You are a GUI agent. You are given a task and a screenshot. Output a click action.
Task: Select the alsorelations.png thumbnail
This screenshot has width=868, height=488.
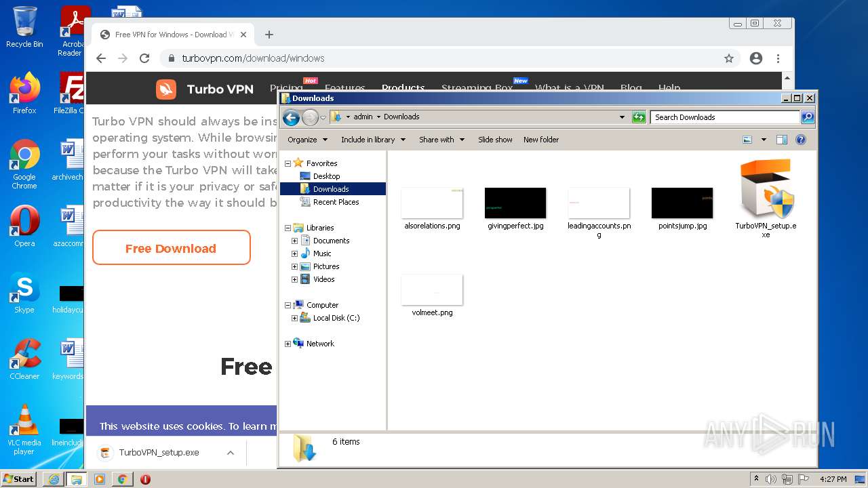point(432,203)
